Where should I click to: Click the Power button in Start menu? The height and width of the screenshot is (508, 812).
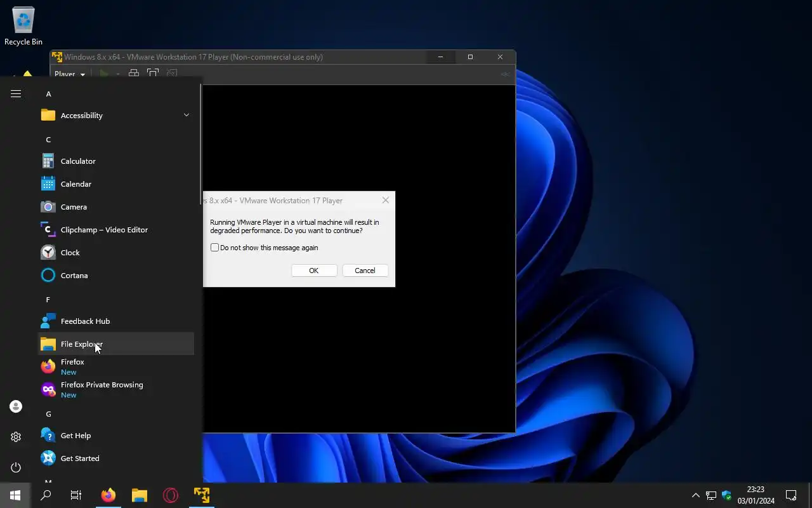pos(16,467)
